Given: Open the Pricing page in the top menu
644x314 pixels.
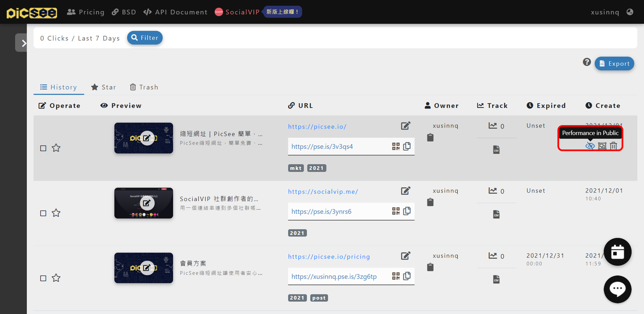Looking at the screenshot, I should [x=86, y=12].
